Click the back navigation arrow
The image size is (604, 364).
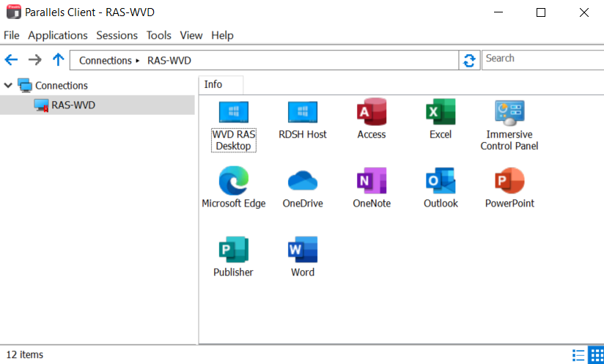coord(11,60)
